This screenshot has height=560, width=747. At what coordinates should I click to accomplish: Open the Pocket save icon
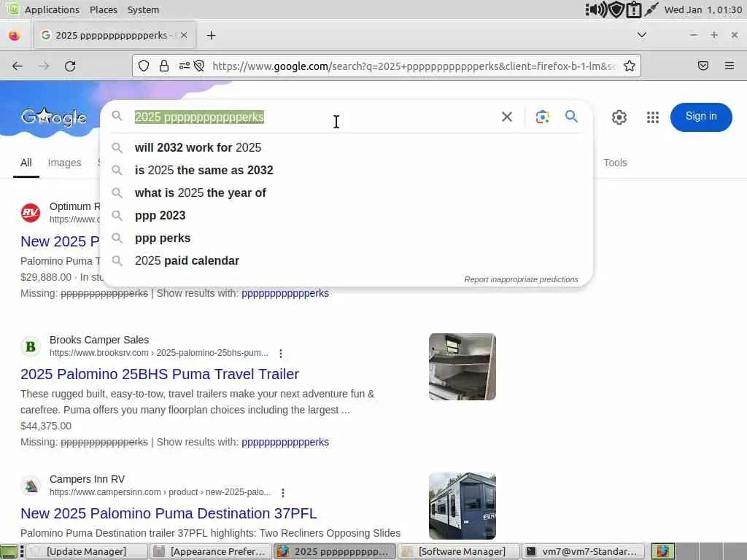pyautogui.click(x=703, y=66)
